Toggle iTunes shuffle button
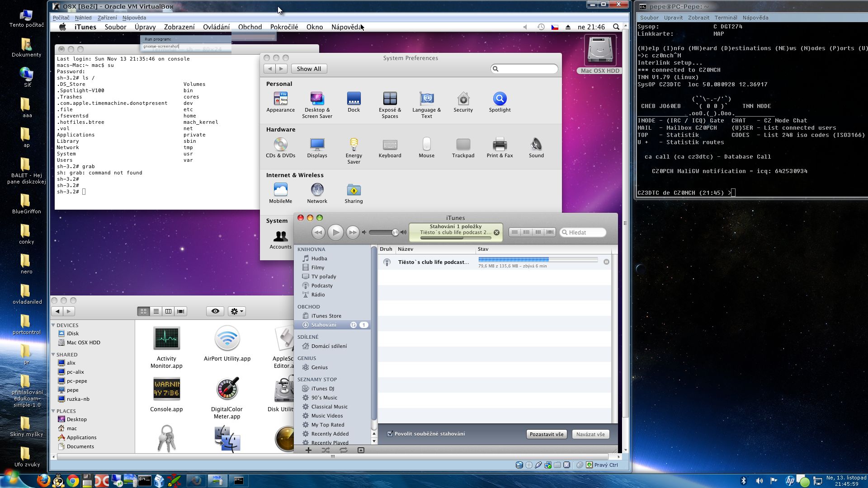 pyautogui.click(x=325, y=450)
